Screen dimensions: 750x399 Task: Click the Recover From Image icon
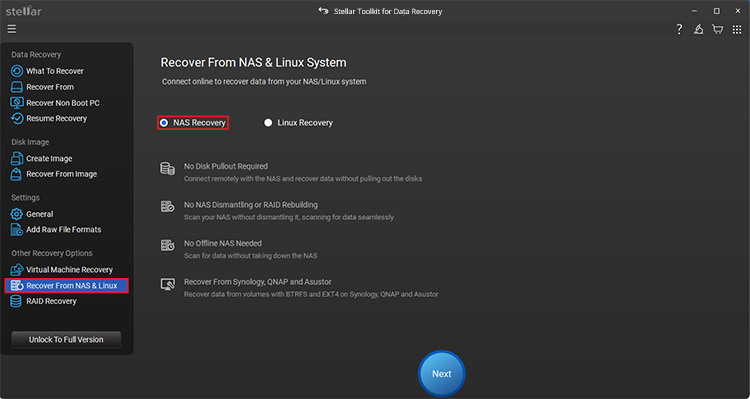[17, 174]
